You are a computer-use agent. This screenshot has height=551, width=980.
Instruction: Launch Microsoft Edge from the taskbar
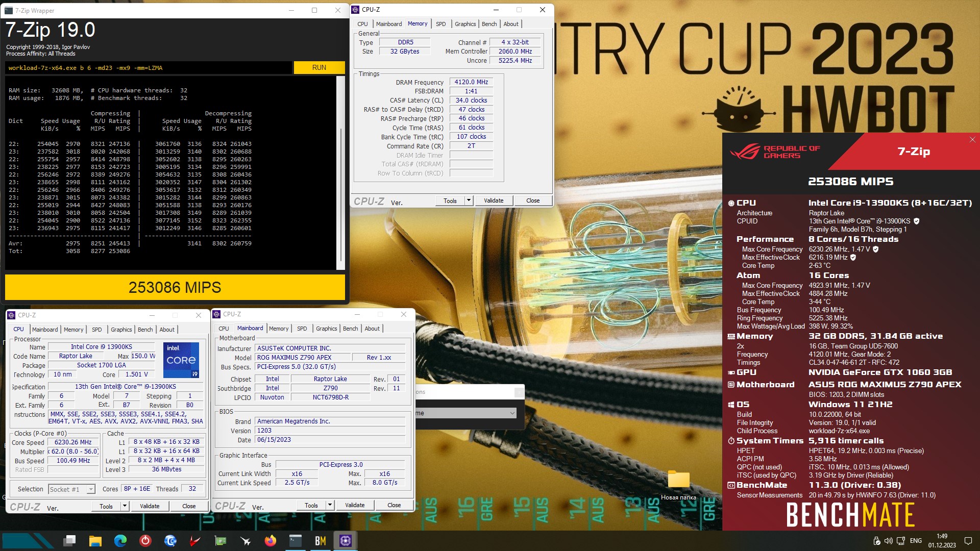(120, 541)
